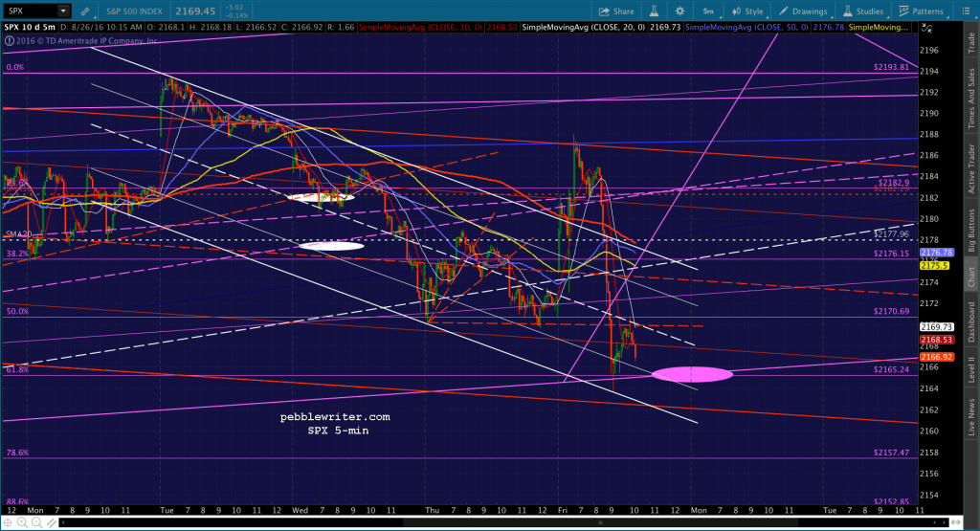The width and height of the screenshot is (980, 531).
Task: Open the Studies menu
Action: tap(863, 11)
